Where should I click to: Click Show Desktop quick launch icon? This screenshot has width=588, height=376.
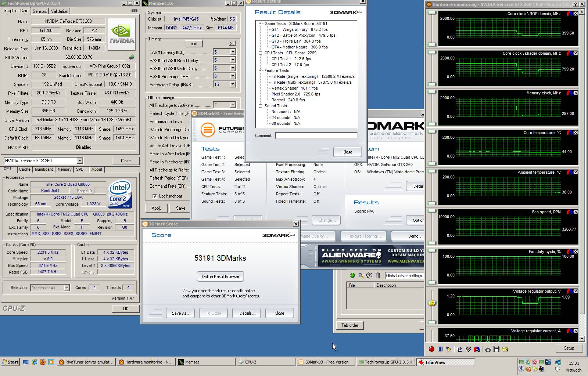click(26, 362)
